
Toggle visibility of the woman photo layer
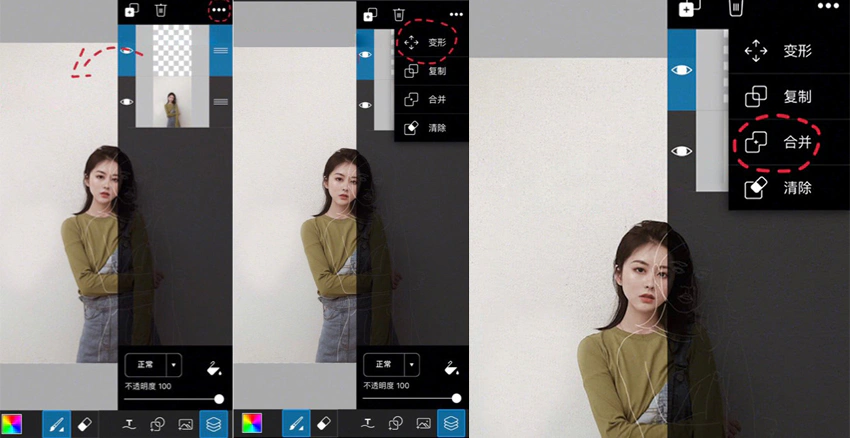pyautogui.click(x=126, y=102)
